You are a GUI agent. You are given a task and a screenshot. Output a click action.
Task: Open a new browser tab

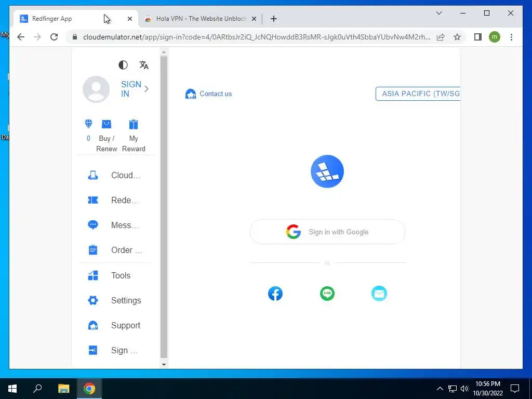coord(274,19)
